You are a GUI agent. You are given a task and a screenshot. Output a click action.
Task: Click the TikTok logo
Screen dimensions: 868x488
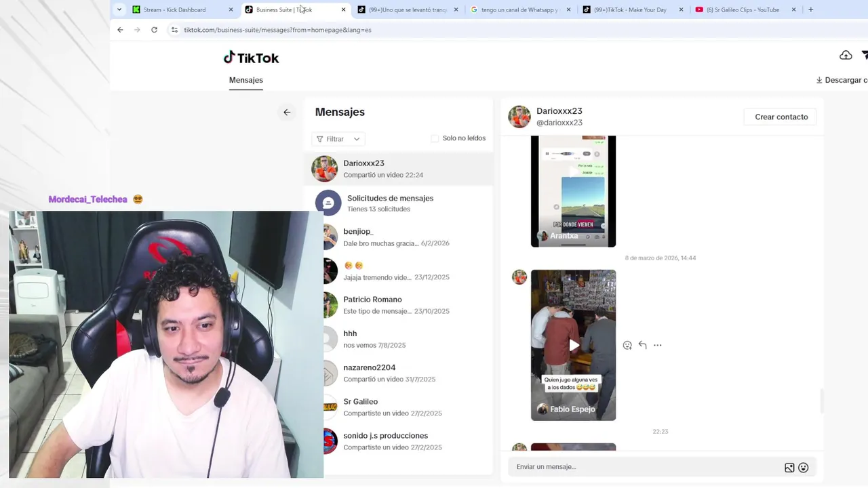click(251, 58)
